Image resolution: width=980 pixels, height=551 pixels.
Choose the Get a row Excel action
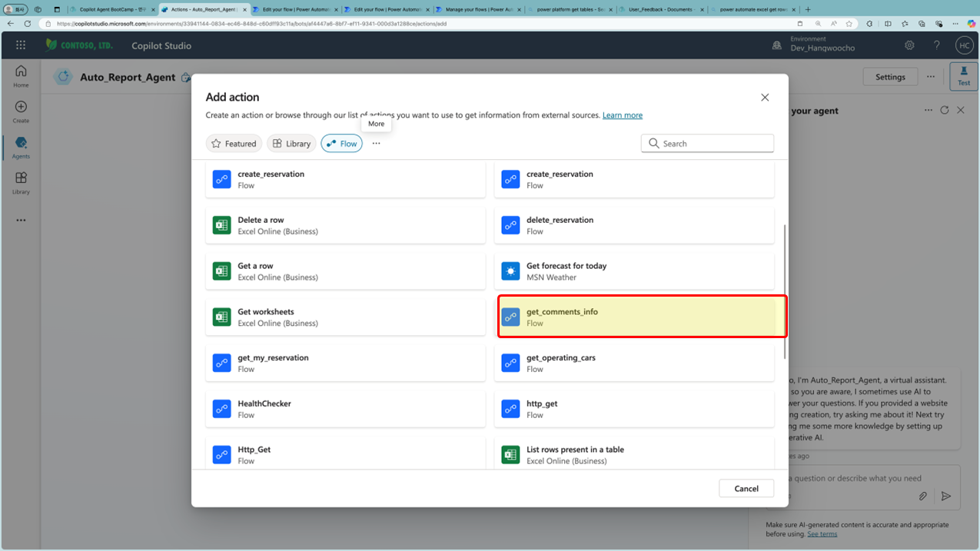pyautogui.click(x=345, y=271)
